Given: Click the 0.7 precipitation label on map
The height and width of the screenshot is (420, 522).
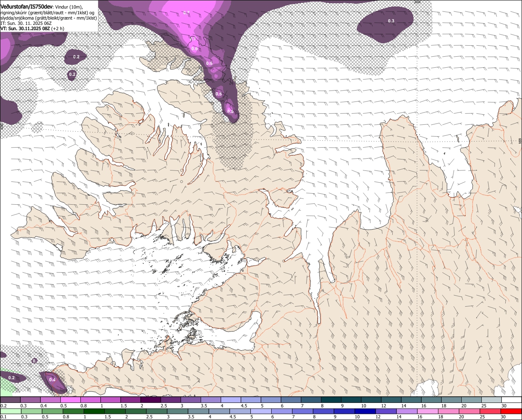Looking at the screenshot, I should pyautogui.click(x=186, y=13).
